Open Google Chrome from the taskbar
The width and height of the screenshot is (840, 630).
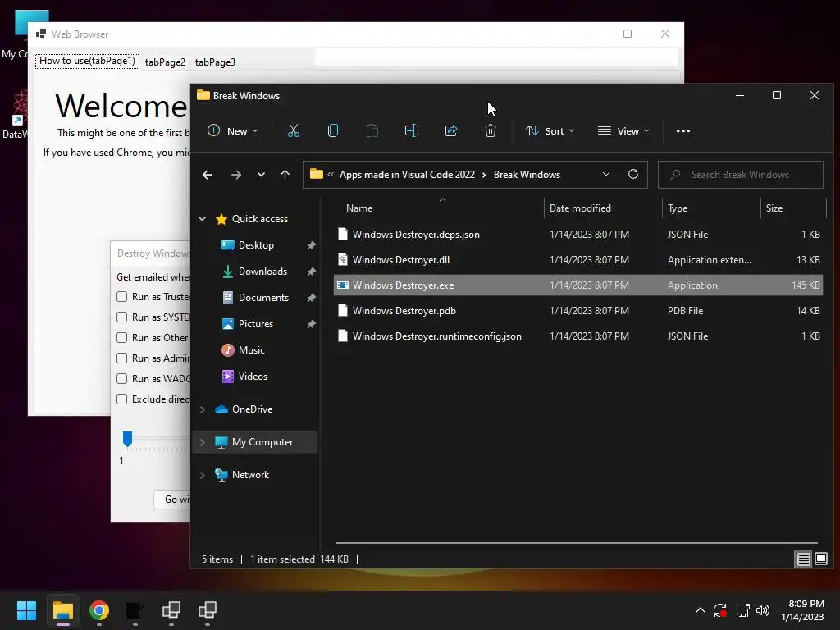99,610
